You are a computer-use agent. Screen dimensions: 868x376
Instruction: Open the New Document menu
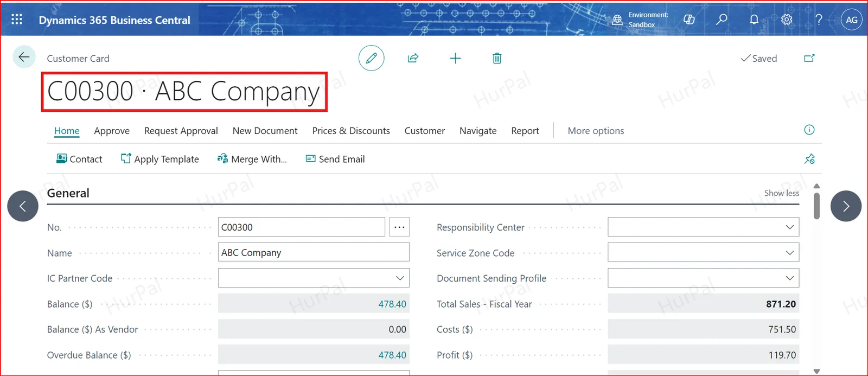click(x=265, y=131)
